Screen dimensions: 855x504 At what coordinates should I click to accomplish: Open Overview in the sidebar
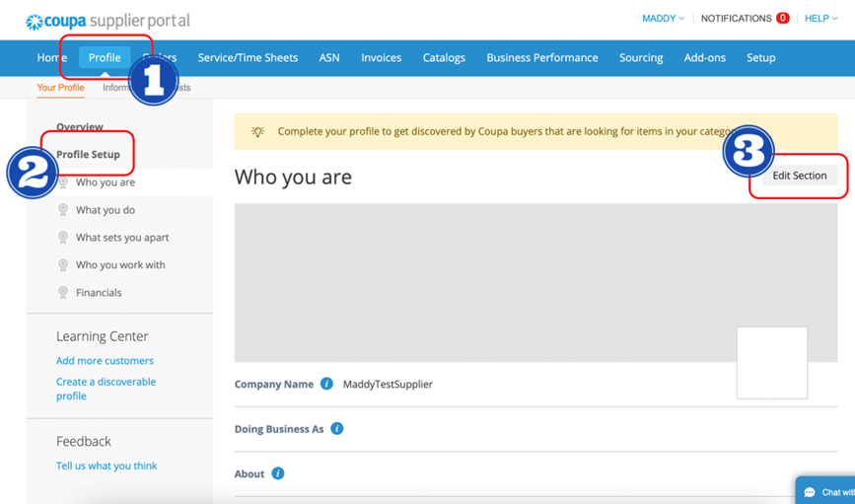pyautogui.click(x=80, y=126)
